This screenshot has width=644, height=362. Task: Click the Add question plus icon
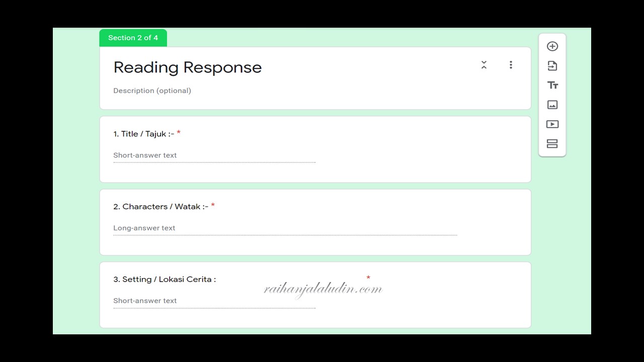552,46
